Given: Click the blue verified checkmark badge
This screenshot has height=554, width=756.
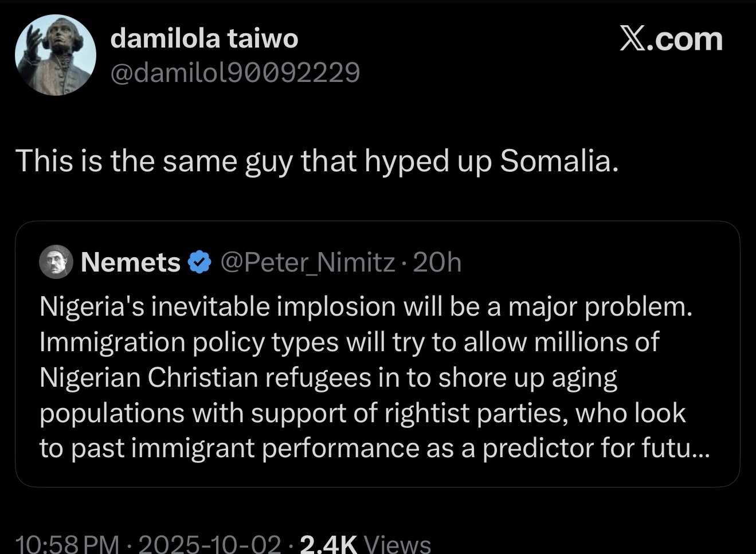Looking at the screenshot, I should 199,262.
